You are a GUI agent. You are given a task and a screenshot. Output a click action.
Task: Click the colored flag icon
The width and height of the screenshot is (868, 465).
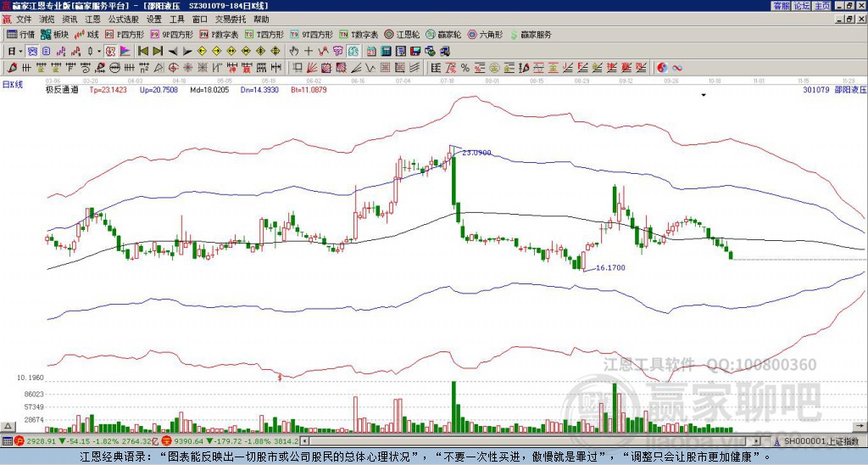[x=125, y=52]
